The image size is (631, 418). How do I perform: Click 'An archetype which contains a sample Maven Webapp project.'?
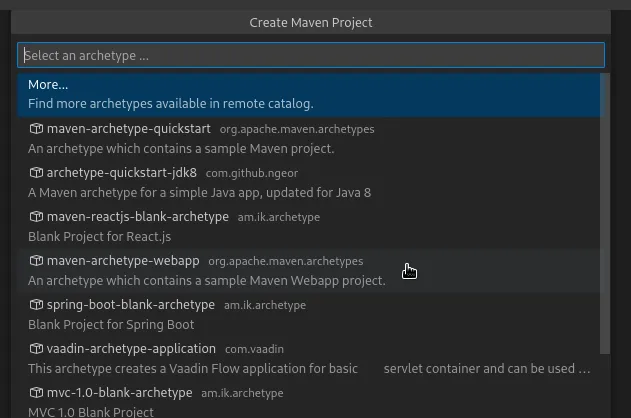pos(207,280)
